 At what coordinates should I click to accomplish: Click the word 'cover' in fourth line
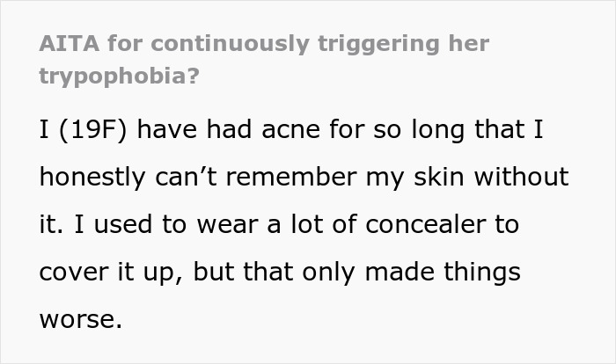(x=74, y=273)
